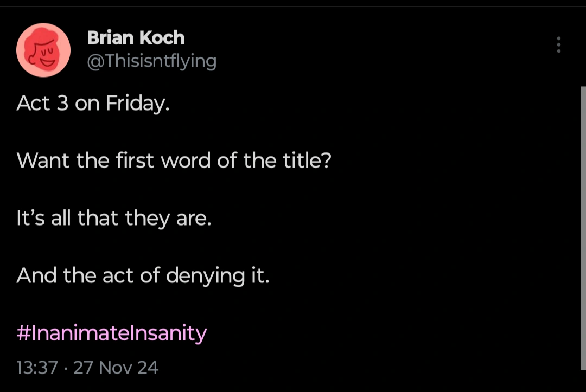This screenshot has height=392, width=586.
Task: Select the text 'It's all that they are.'
Action: click(x=114, y=218)
